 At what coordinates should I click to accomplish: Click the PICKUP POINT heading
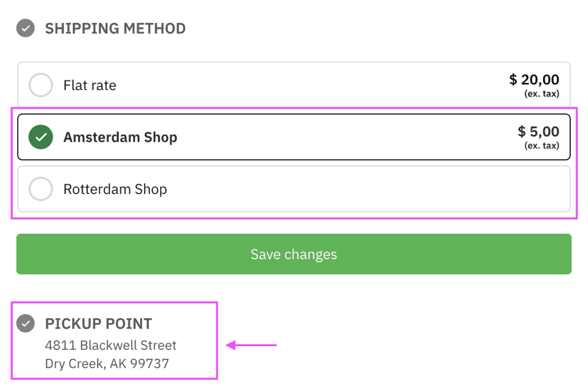(98, 323)
